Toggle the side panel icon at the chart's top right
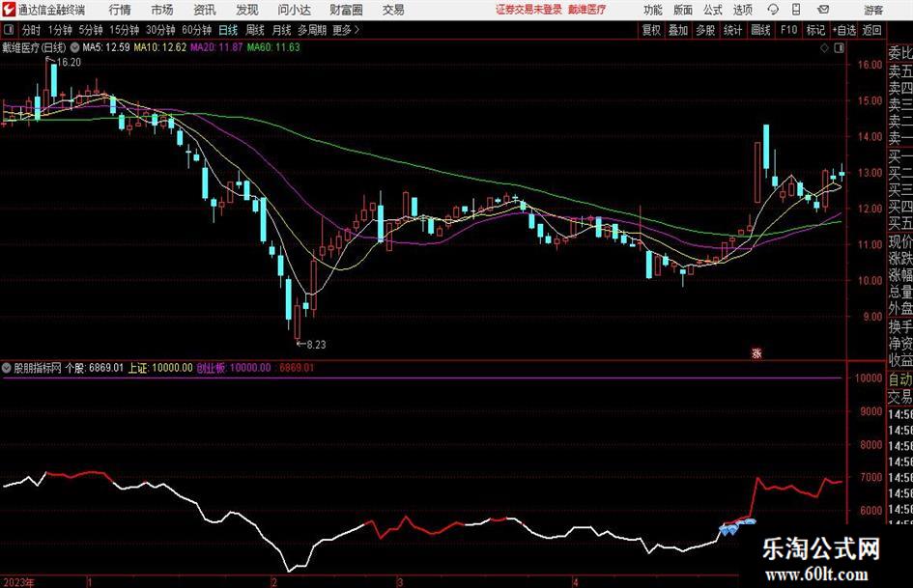The width and height of the screenshot is (913, 588). point(839,48)
